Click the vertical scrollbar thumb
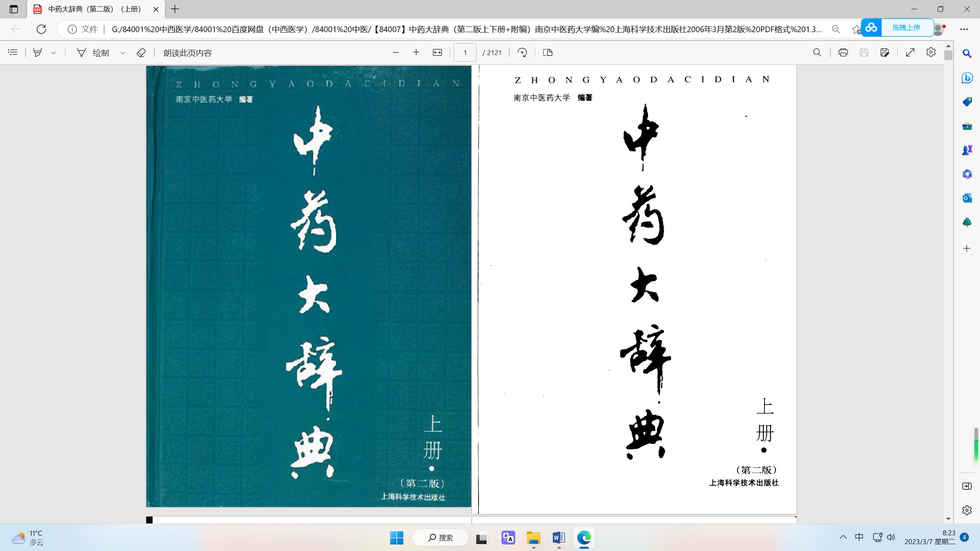The height and width of the screenshot is (551, 980). point(948,55)
